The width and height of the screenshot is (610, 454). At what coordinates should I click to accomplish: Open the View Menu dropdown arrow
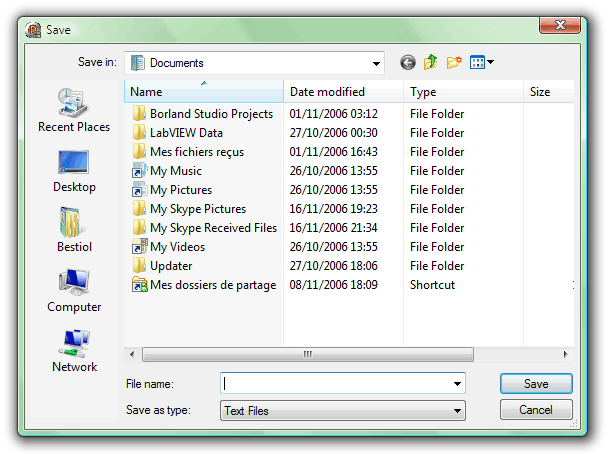point(491,63)
